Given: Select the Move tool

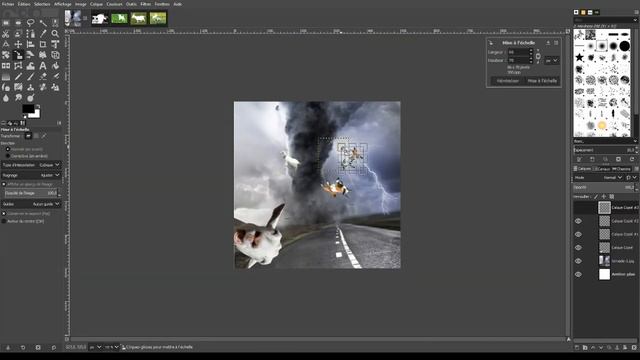Looking at the screenshot, I should click(x=18, y=44).
